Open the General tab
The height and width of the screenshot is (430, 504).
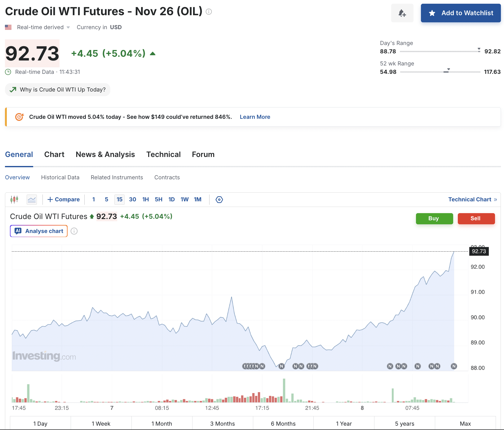point(19,155)
